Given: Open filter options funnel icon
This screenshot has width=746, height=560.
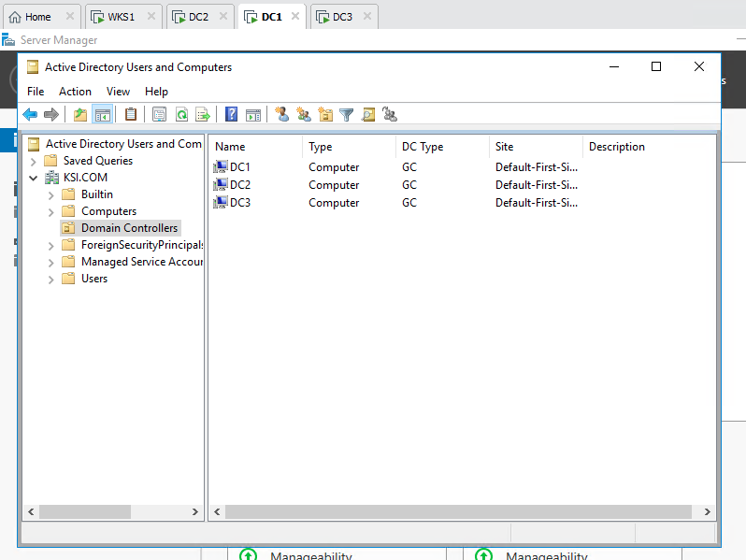Looking at the screenshot, I should (346, 115).
